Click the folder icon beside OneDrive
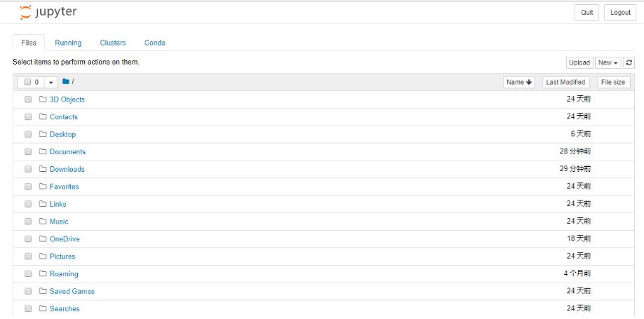This screenshot has height=319, width=644. coord(43,238)
